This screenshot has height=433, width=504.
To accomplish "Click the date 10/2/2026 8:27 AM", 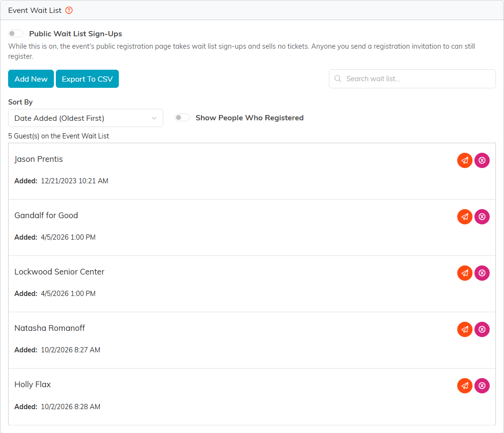I will point(70,350).
